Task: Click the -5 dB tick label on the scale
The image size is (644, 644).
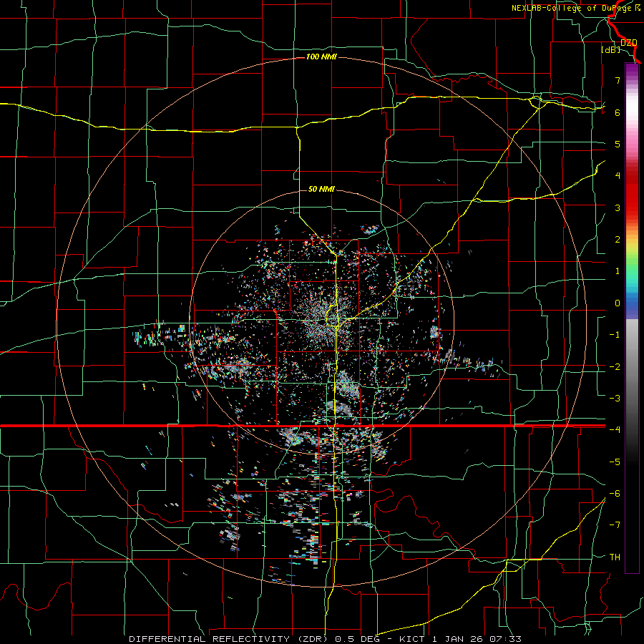Action: 615,462
